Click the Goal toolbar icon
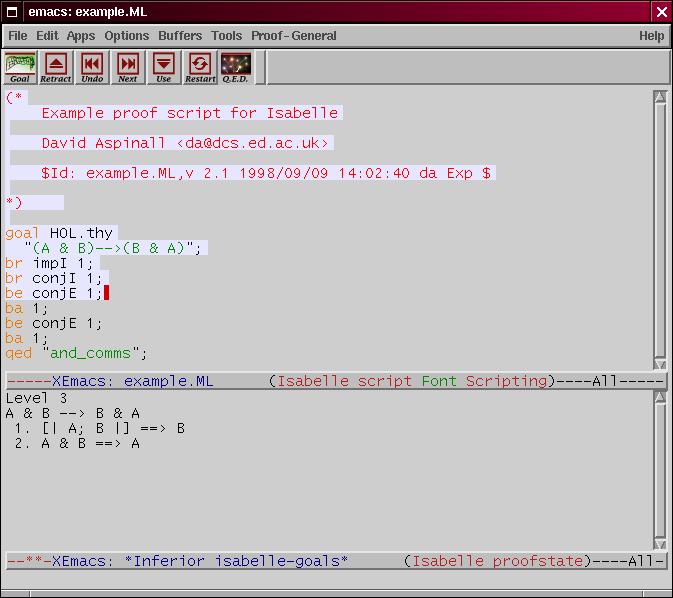Viewport: 673px width, 598px height. (20, 67)
